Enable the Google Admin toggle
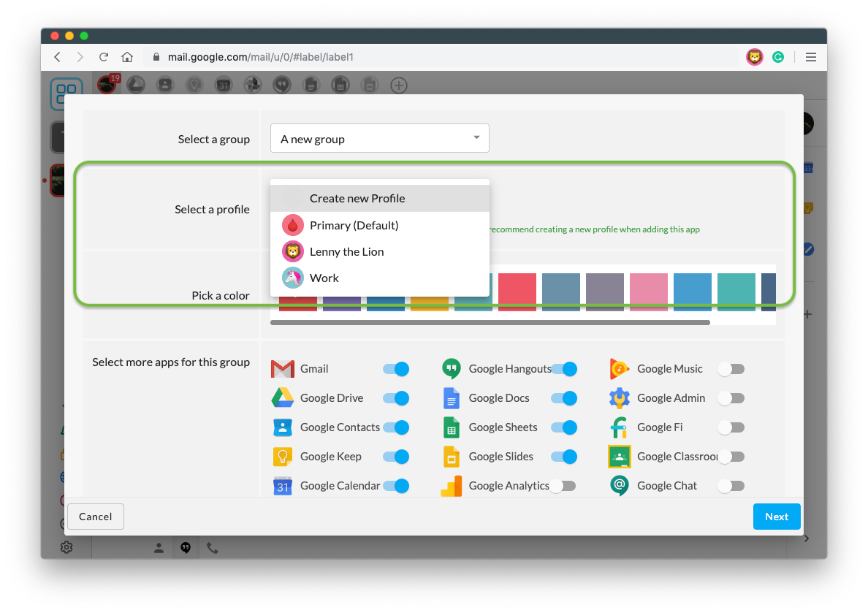868x613 pixels. tap(731, 398)
